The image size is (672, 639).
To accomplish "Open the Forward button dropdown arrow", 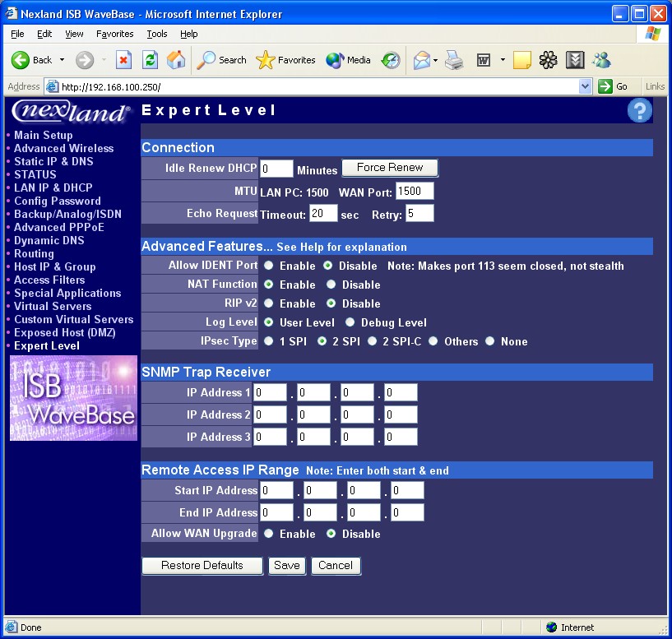I will click(104, 60).
